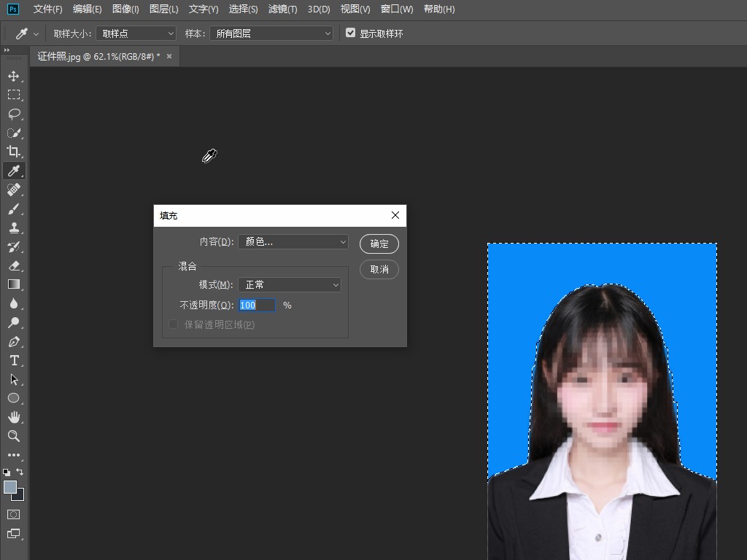Choose the Horizontal Type tool
747x560 pixels.
13,360
